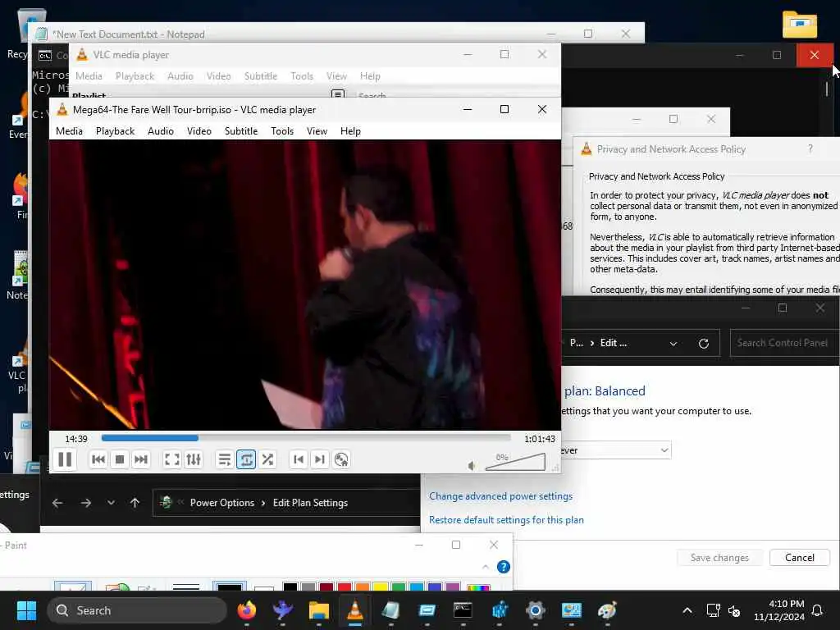Click the mute speaker icon in VLC
This screenshot has width=840, height=630.
472,466
